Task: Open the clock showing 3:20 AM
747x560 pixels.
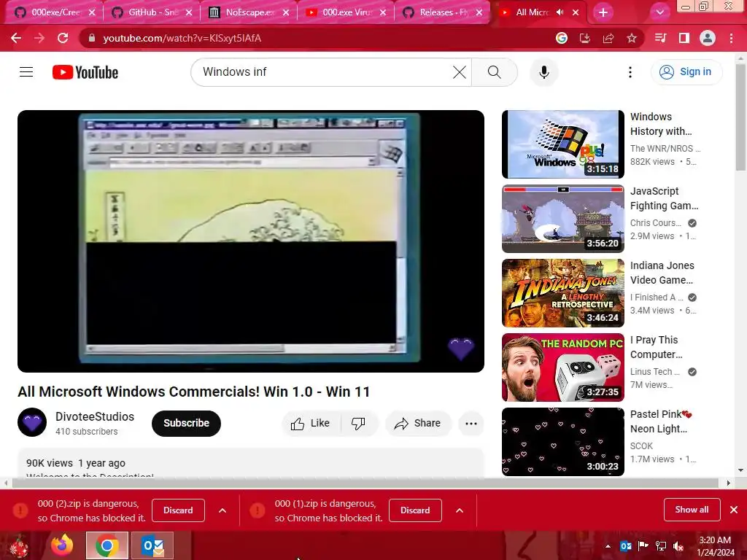Action: coord(716,546)
